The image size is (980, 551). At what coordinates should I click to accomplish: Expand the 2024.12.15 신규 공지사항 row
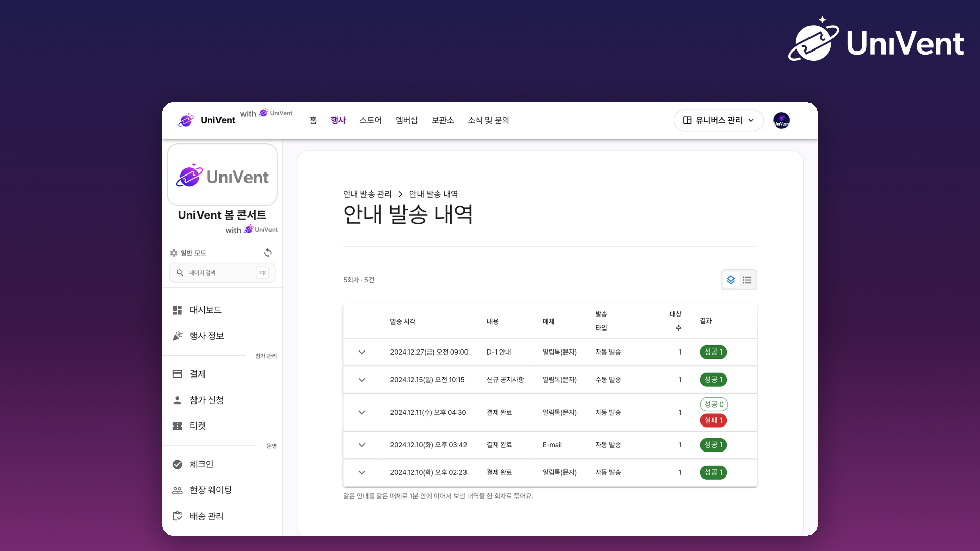coord(362,380)
